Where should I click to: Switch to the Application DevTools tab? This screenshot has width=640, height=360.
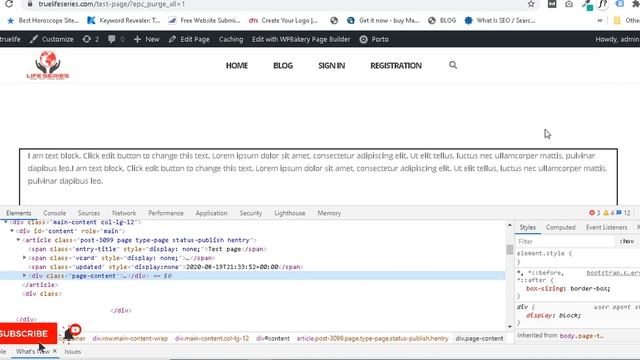tap(211, 213)
